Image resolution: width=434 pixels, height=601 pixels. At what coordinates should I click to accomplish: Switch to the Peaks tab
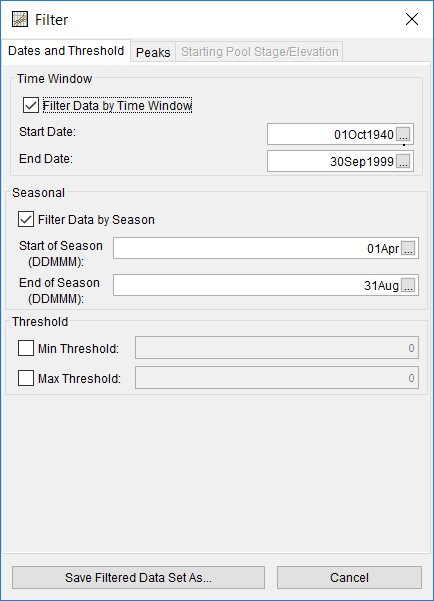pos(153,52)
